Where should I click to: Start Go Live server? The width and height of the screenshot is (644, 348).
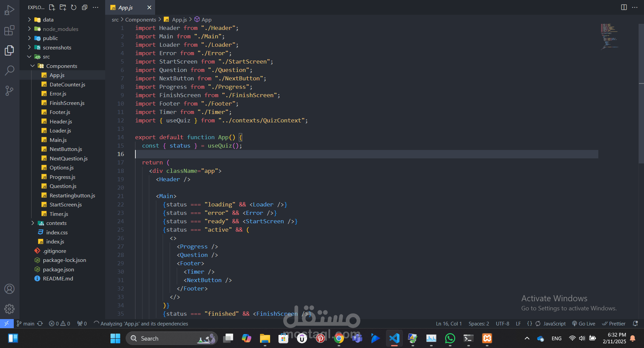point(584,323)
